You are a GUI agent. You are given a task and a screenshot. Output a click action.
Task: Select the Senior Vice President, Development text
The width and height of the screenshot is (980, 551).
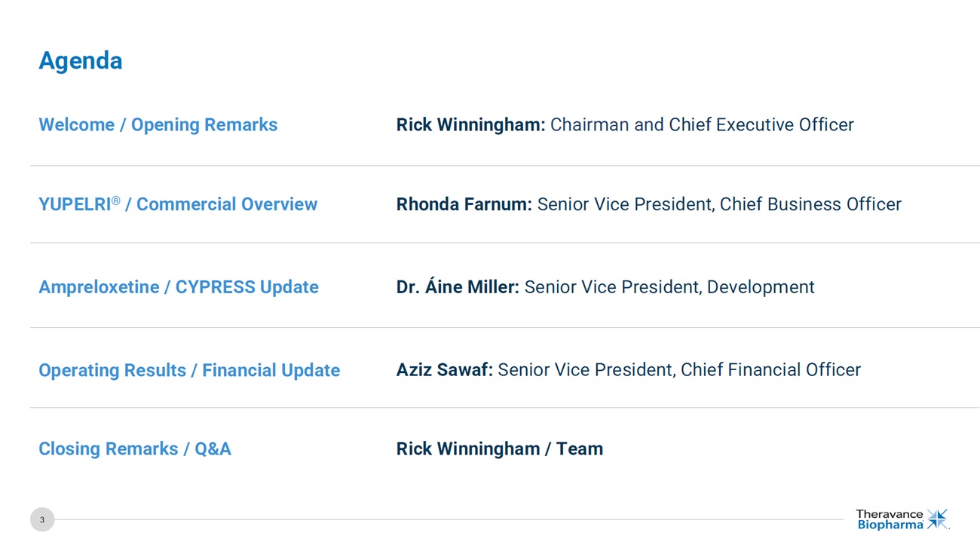coord(669,287)
